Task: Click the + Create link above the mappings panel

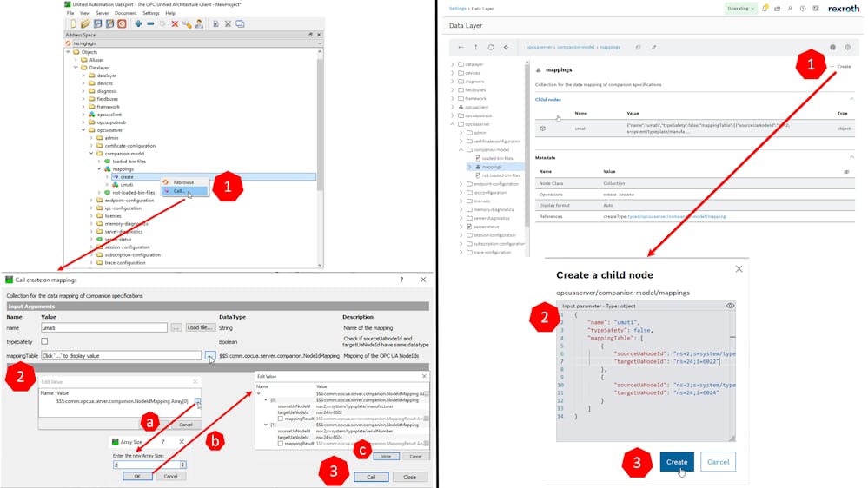Action: pos(840,66)
